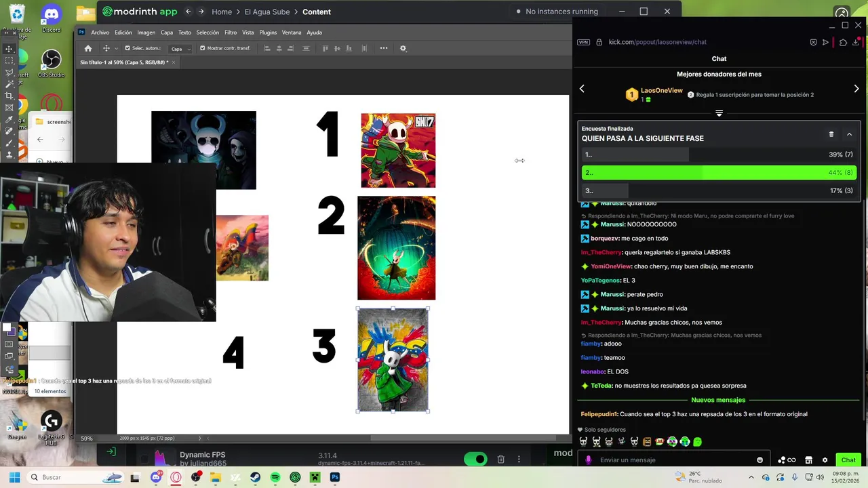The image size is (868, 488).
Task: Delete the finished poll with trash icon
Action: coord(831,134)
